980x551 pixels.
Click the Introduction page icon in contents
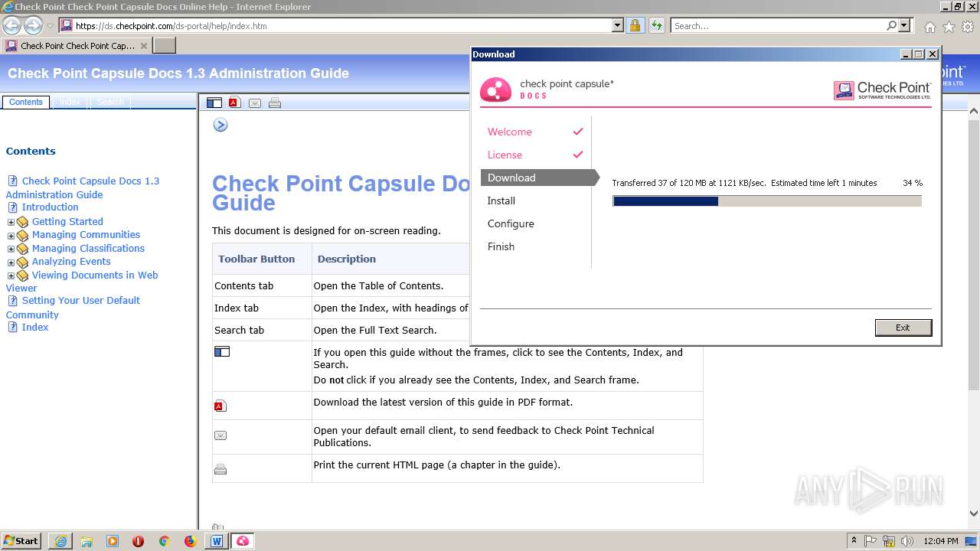pyautogui.click(x=12, y=207)
